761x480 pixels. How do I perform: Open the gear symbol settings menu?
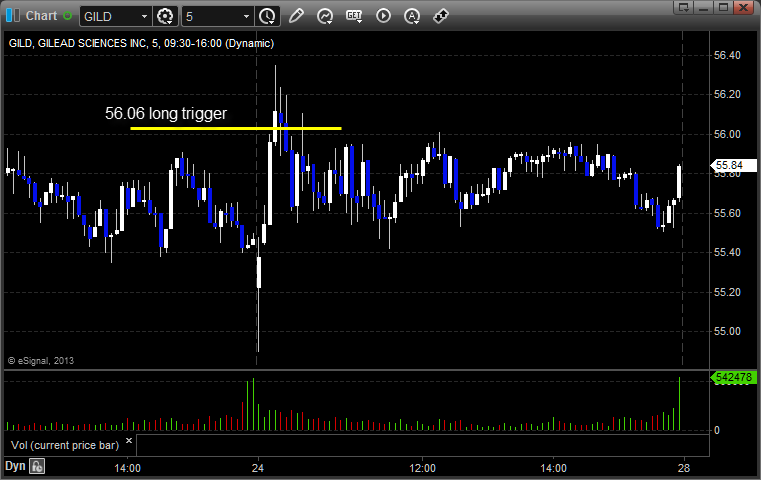165,17
